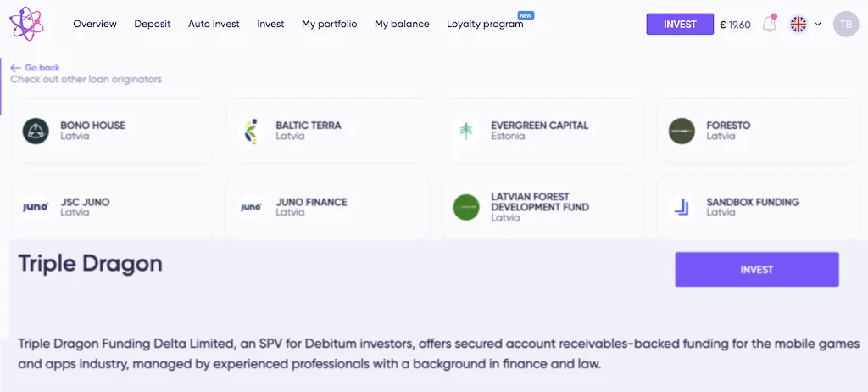
Task: Click the Bono House logo icon
Action: pyautogui.click(x=36, y=131)
